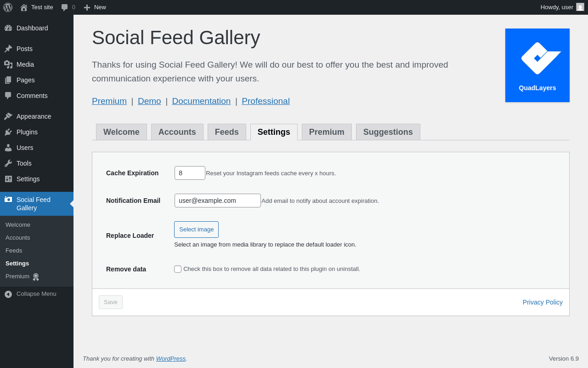
Task: Switch to the Accounts tab
Action: click(x=177, y=132)
